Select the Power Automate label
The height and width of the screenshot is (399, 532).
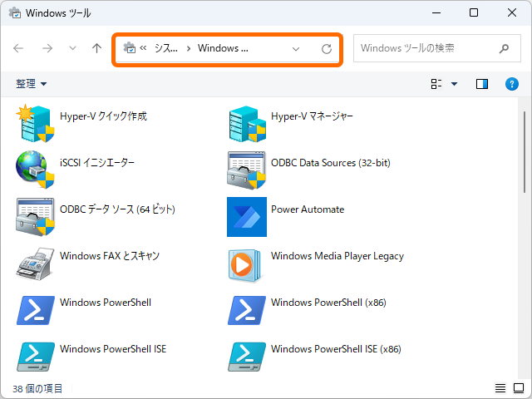[x=308, y=209]
